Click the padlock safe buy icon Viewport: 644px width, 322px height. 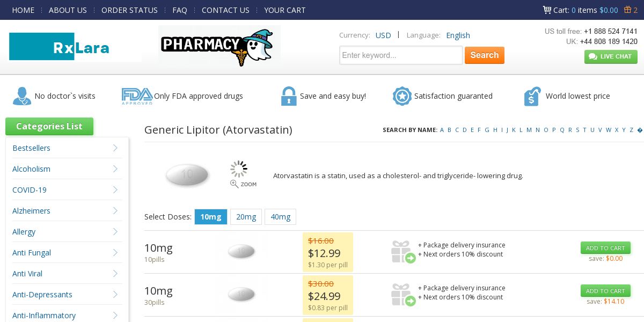coord(289,96)
